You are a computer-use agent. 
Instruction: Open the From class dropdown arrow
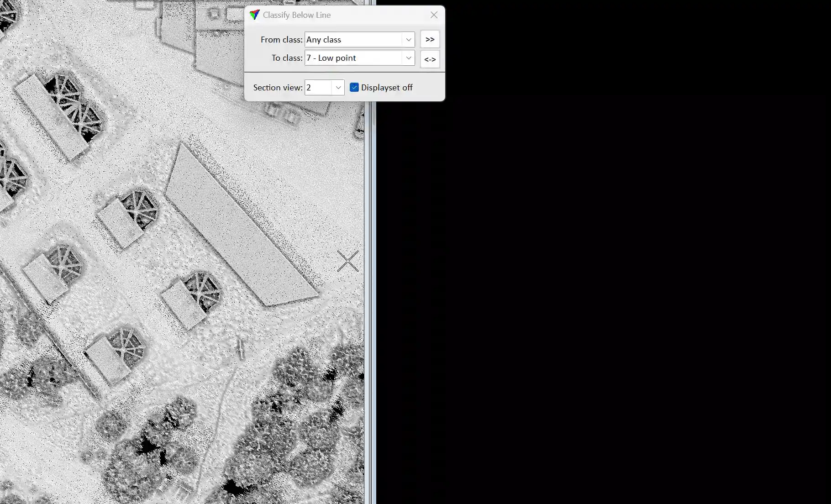point(408,40)
